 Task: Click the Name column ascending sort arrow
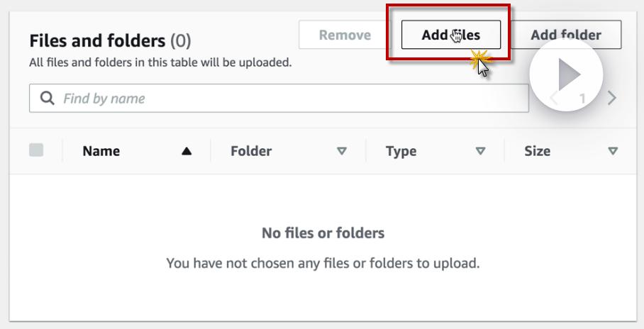point(187,151)
